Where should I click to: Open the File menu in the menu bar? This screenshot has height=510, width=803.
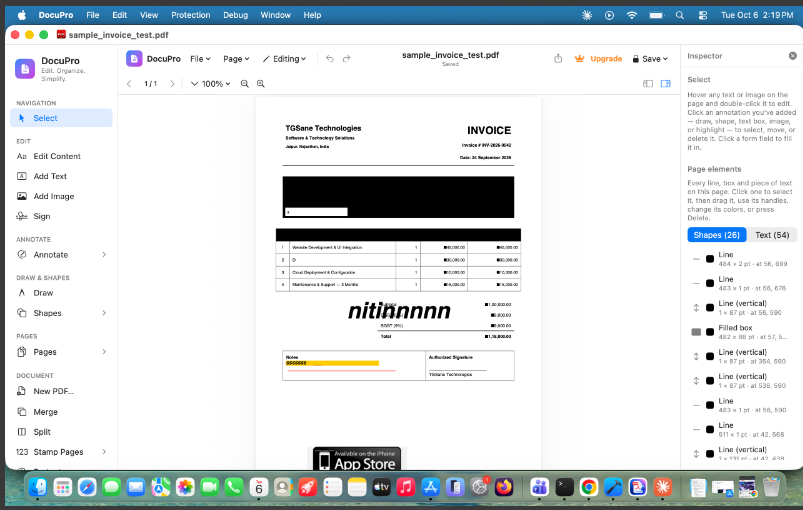[93, 15]
